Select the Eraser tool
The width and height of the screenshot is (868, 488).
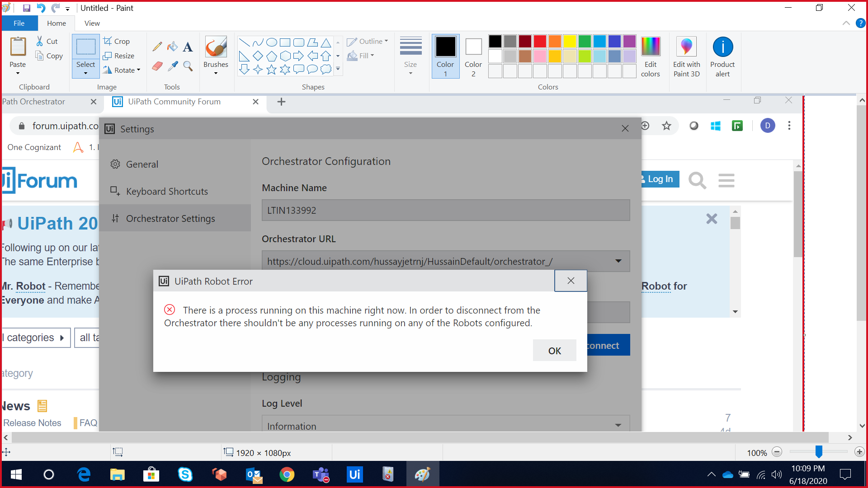point(157,66)
